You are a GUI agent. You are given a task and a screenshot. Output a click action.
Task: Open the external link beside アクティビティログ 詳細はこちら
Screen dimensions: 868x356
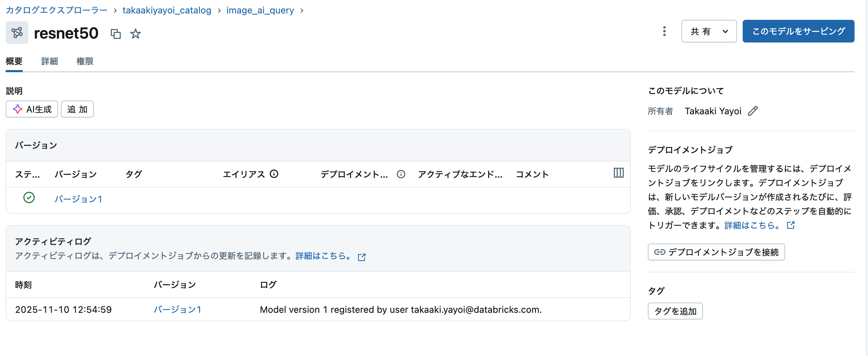point(362,257)
